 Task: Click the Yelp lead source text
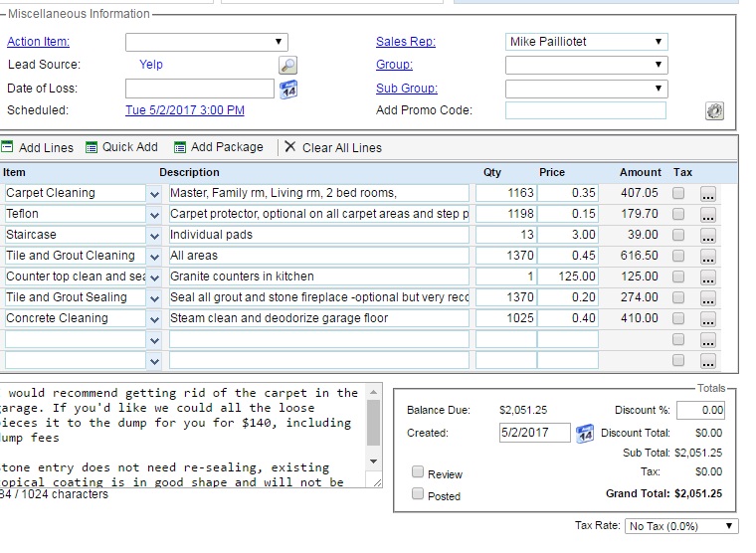(151, 64)
